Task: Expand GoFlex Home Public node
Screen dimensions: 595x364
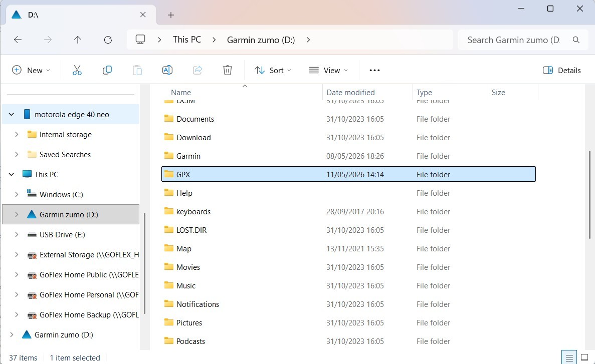Action: 17,274
